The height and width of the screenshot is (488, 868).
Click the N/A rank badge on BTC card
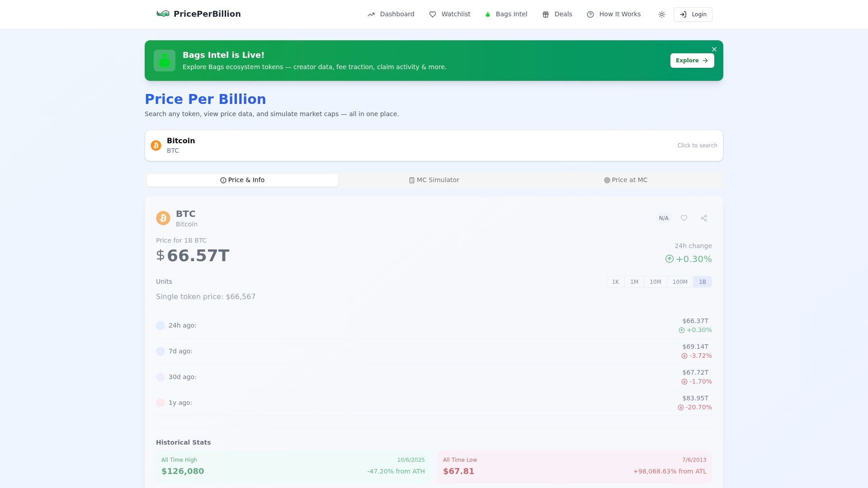[664, 218]
